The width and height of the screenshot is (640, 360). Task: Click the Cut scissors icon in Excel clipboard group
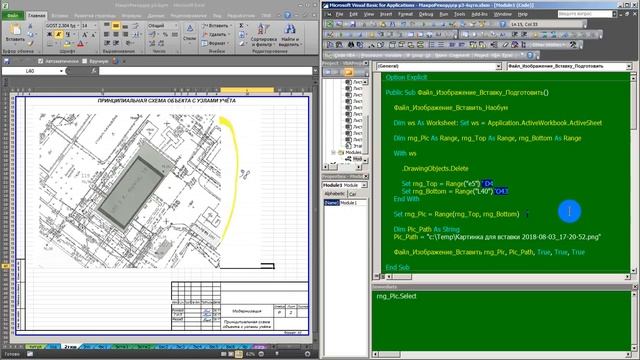click(30, 26)
